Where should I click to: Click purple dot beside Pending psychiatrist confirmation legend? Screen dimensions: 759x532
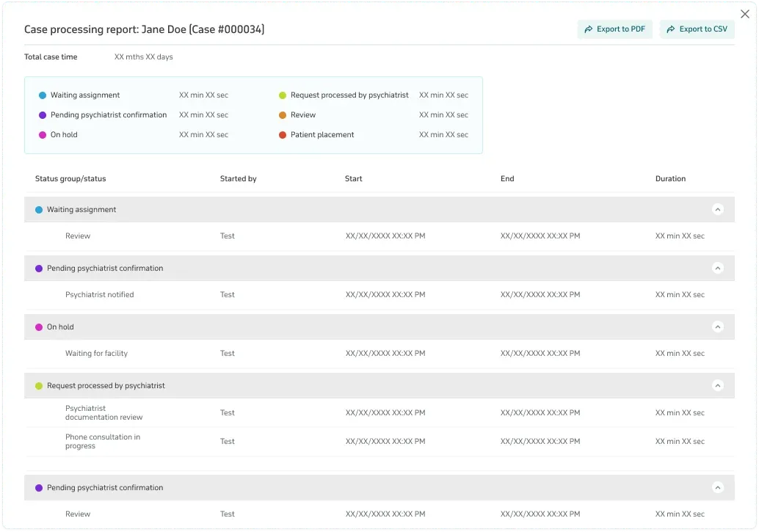tap(43, 115)
